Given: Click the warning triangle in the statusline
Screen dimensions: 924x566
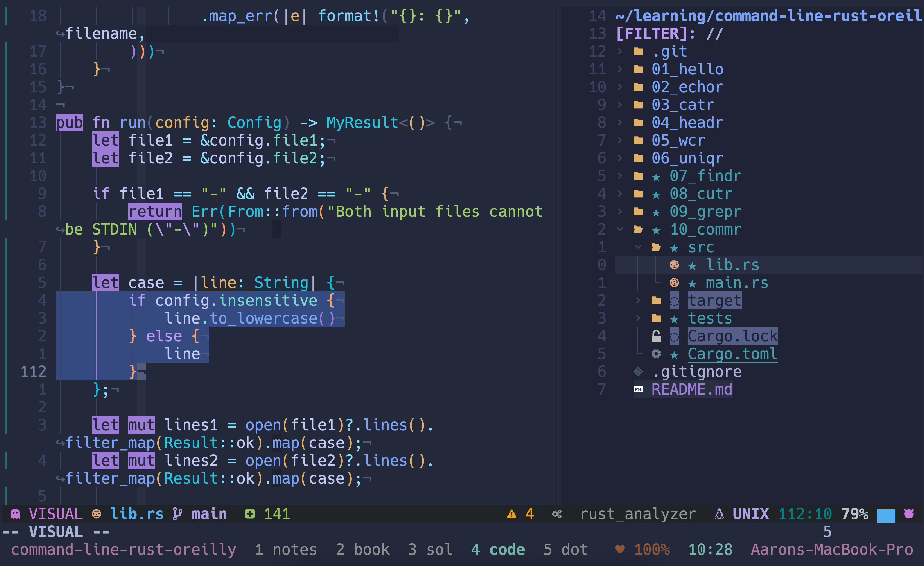Looking at the screenshot, I should [x=512, y=514].
